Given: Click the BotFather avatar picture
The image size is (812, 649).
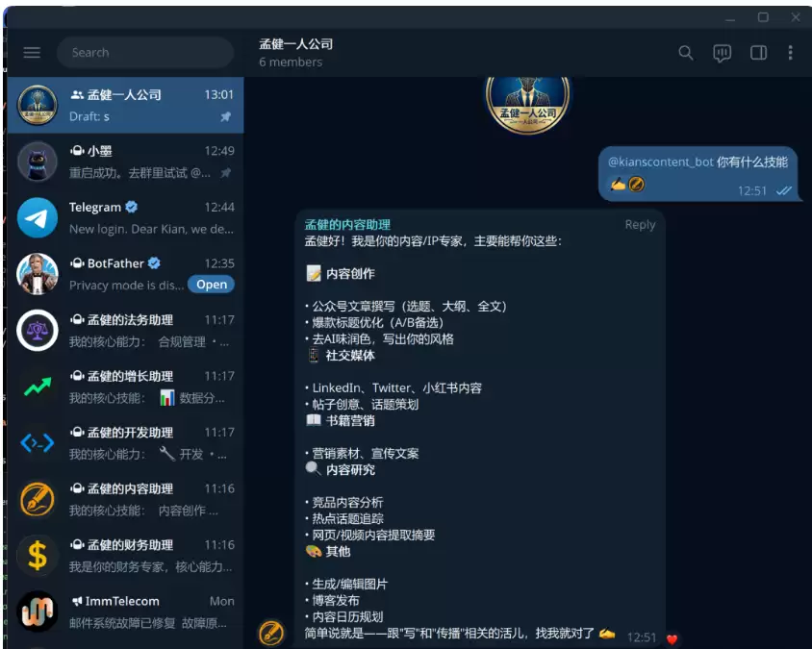Looking at the screenshot, I should (x=38, y=274).
